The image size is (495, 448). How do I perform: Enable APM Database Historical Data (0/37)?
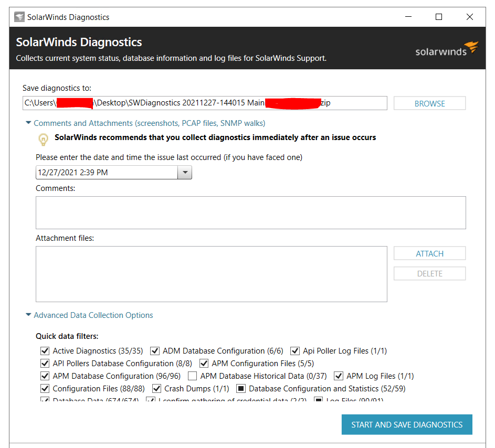pyautogui.click(x=192, y=376)
